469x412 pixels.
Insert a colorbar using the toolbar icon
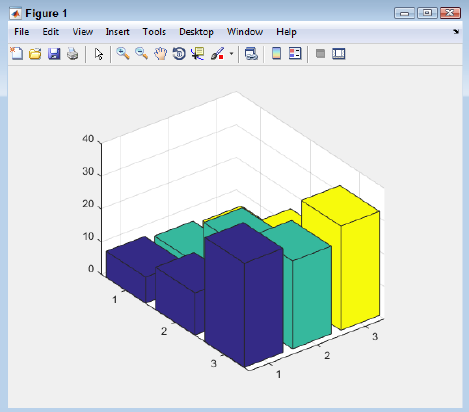pos(276,53)
